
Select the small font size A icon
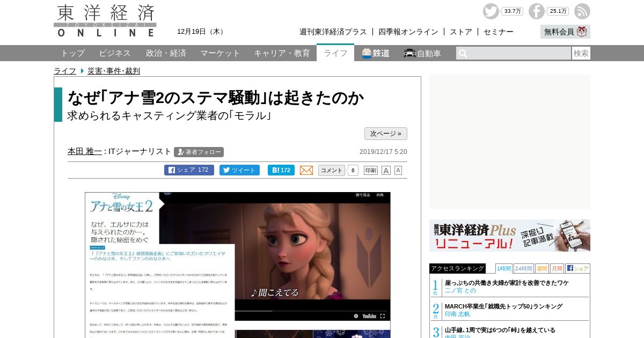(398, 170)
